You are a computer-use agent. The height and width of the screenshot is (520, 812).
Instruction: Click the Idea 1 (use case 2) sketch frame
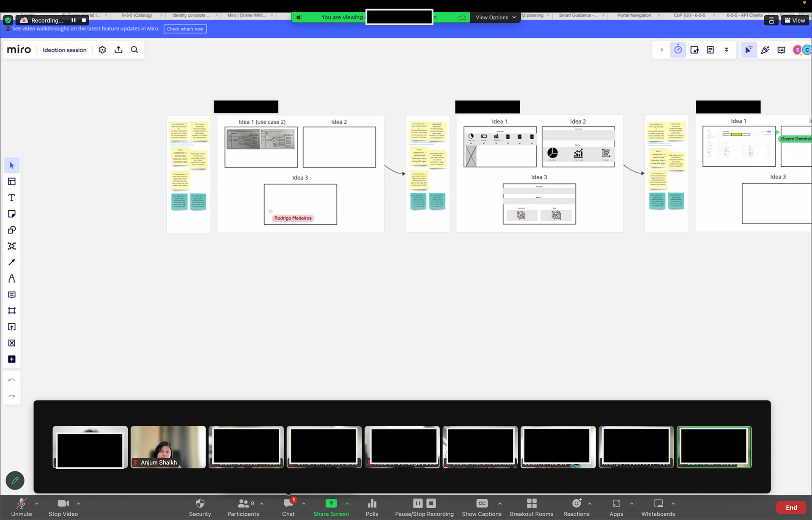tap(261, 147)
